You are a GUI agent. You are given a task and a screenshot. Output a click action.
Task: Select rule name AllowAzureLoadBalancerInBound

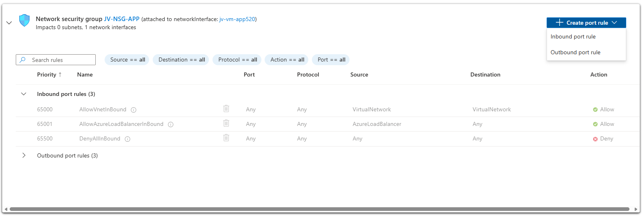click(121, 124)
